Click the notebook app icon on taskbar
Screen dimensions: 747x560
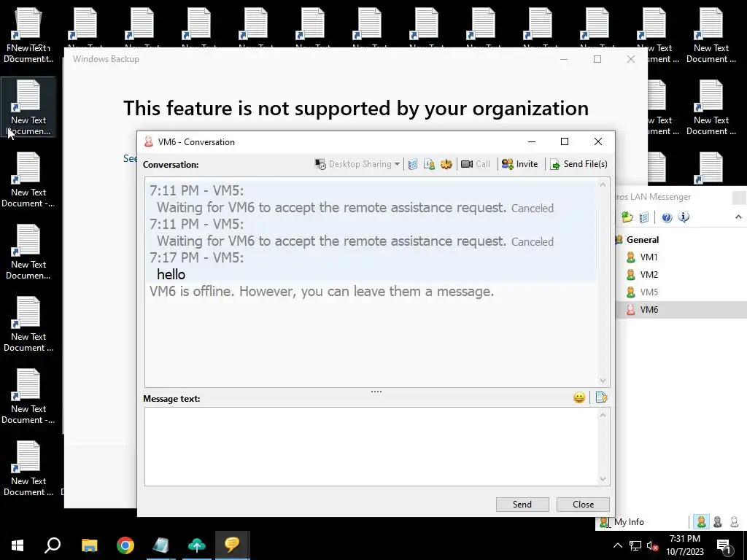tap(160, 545)
